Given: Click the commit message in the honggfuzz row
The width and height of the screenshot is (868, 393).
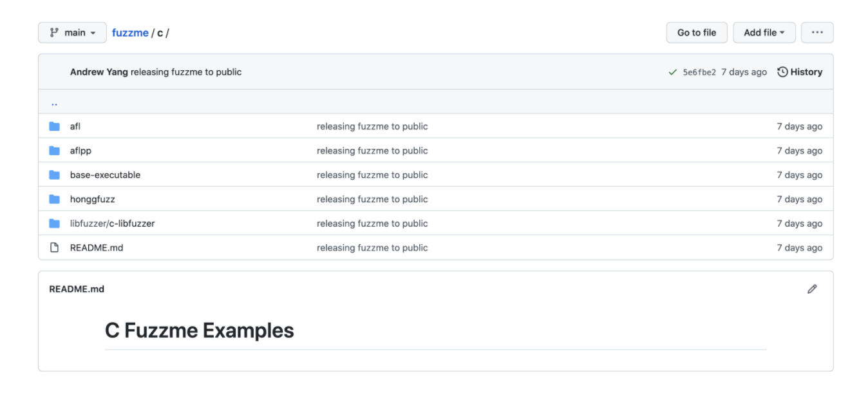Looking at the screenshot, I should click(372, 199).
